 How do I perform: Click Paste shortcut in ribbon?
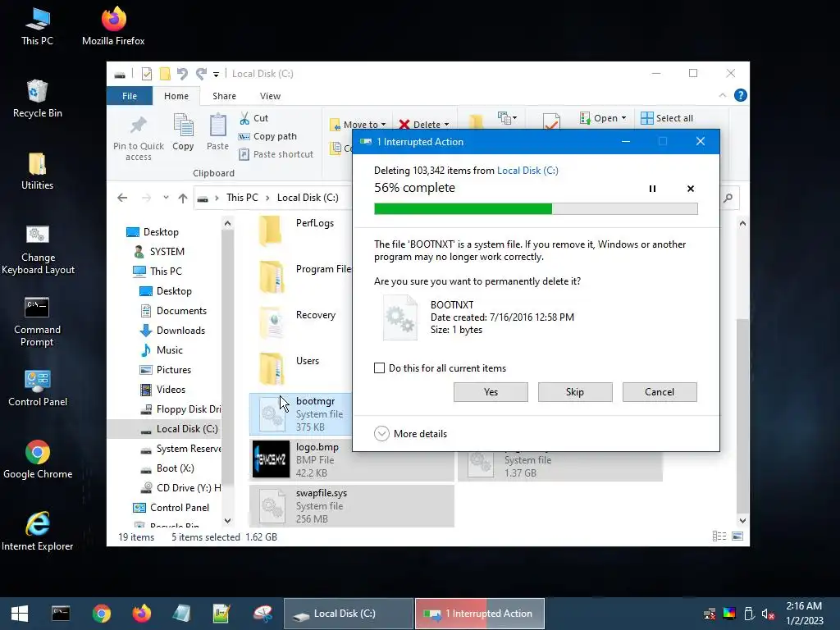click(276, 154)
